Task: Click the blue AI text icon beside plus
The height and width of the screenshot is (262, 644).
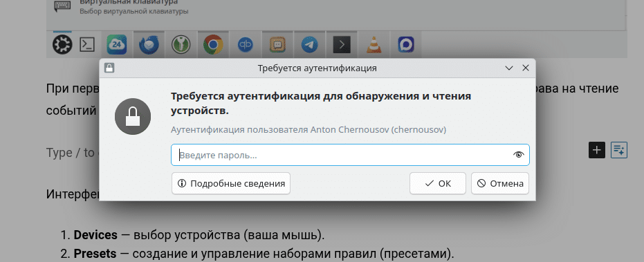Action: (619, 150)
